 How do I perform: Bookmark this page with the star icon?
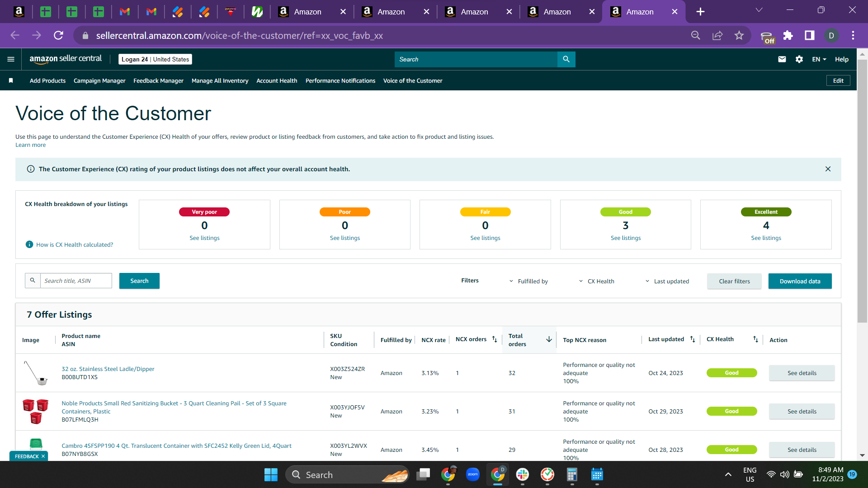click(x=739, y=35)
